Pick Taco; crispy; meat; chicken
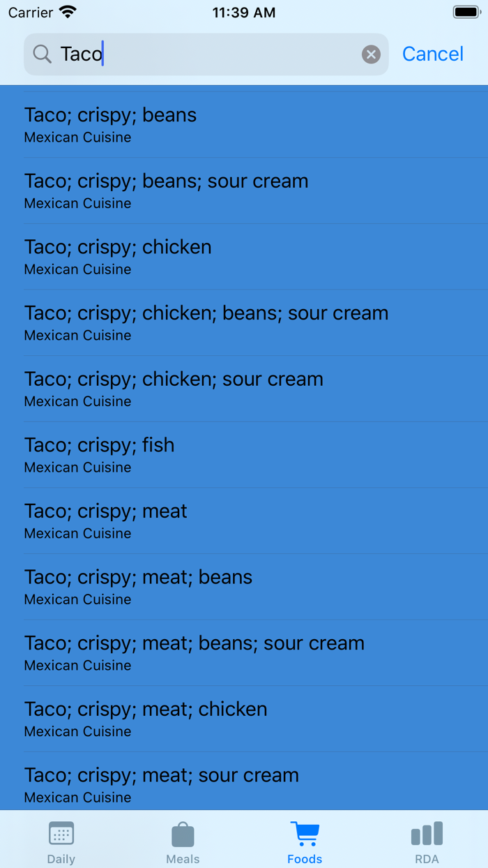Viewport: 488px width, 868px height. 244,719
